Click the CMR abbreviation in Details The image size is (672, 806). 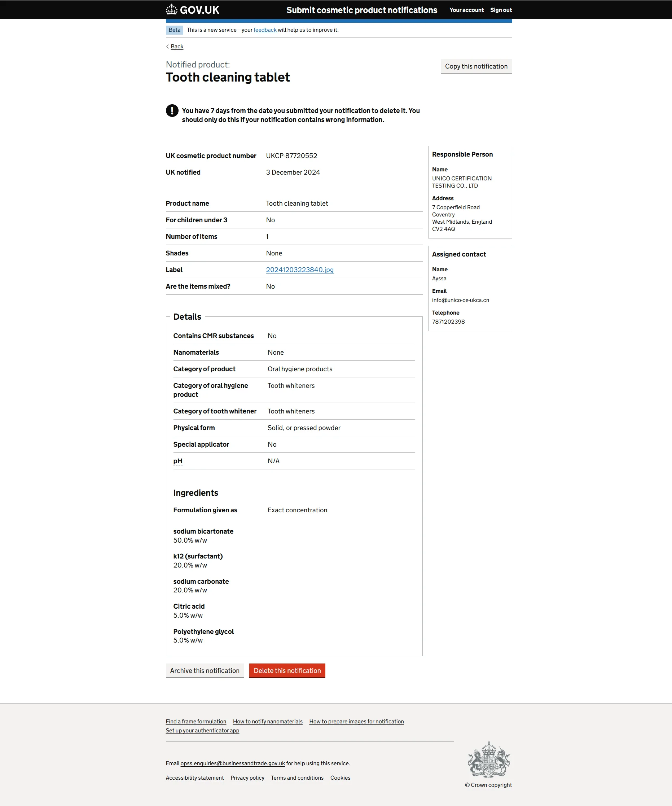tap(210, 336)
